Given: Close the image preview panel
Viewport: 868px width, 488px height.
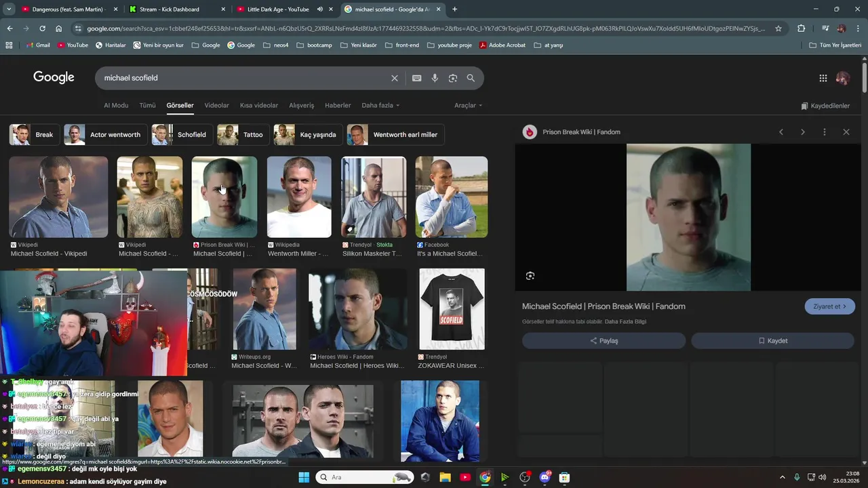Looking at the screenshot, I should click(846, 132).
